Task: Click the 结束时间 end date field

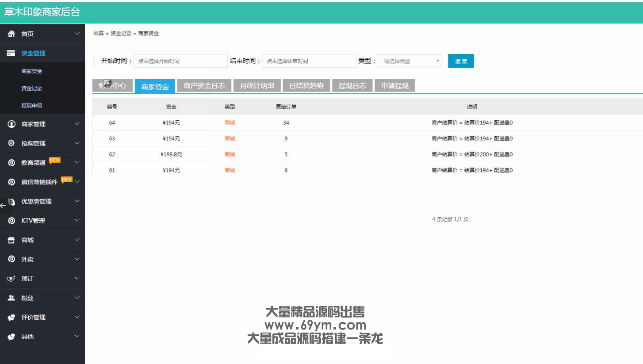Action: point(309,61)
